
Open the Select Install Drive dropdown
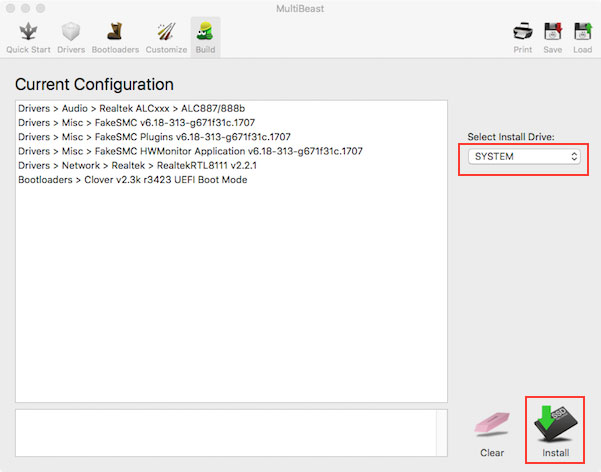tap(526, 157)
